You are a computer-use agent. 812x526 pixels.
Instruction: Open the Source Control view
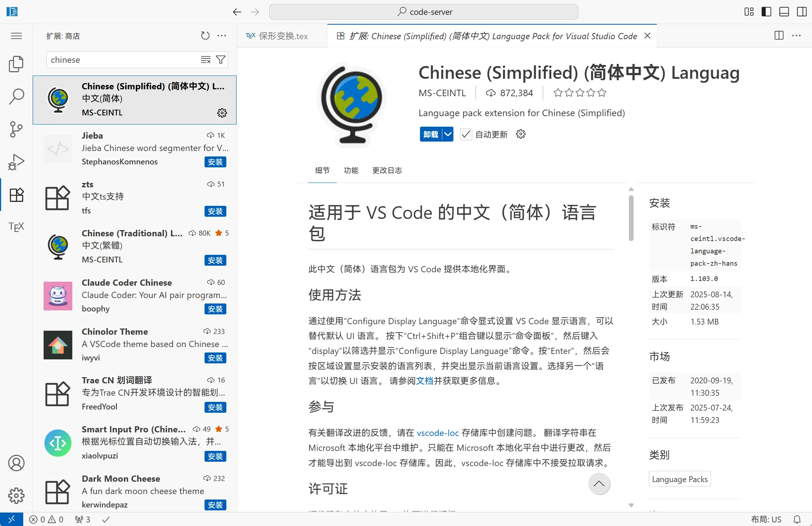click(x=16, y=129)
